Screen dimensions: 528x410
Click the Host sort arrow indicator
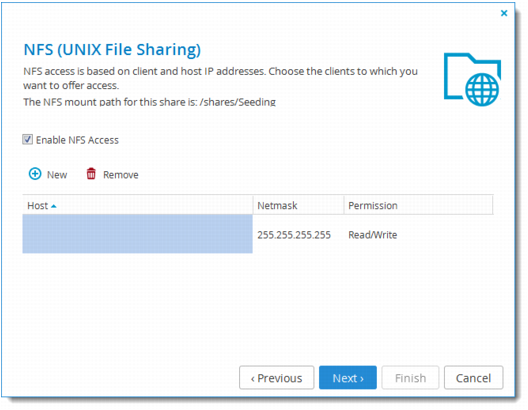click(x=54, y=206)
